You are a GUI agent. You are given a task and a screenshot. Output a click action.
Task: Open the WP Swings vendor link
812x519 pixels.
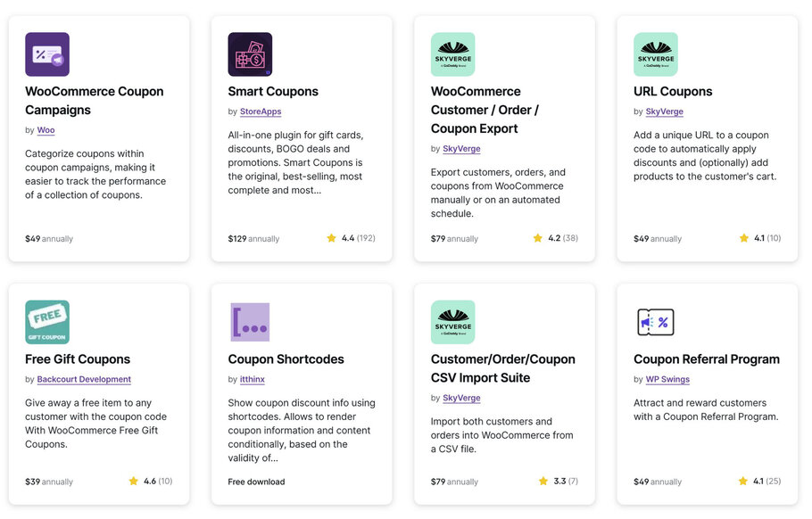click(x=668, y=378)
